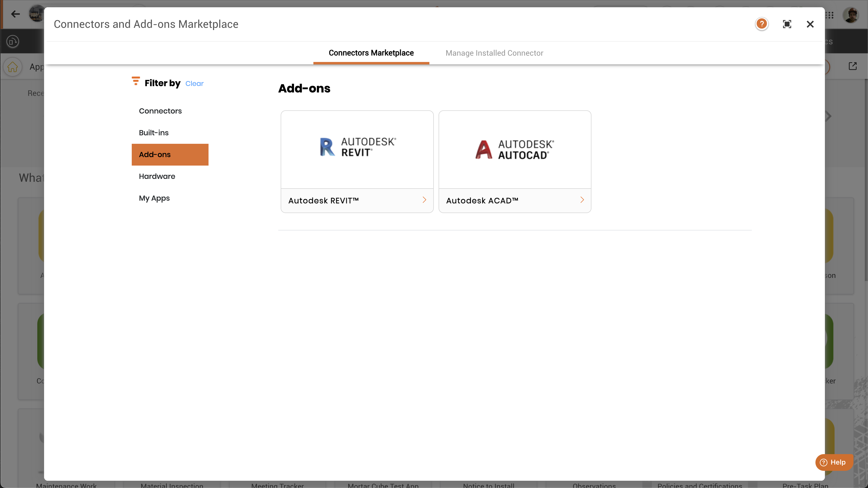Filter by Built-ins category
The image size is (868, 488).
pyautogui.click(x=154, y=133)
